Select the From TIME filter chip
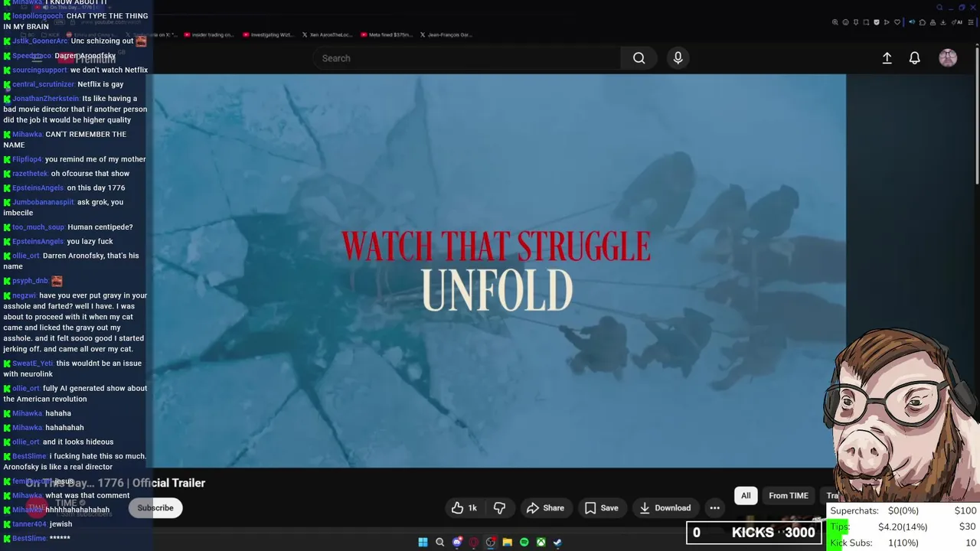 pos(789,496)
